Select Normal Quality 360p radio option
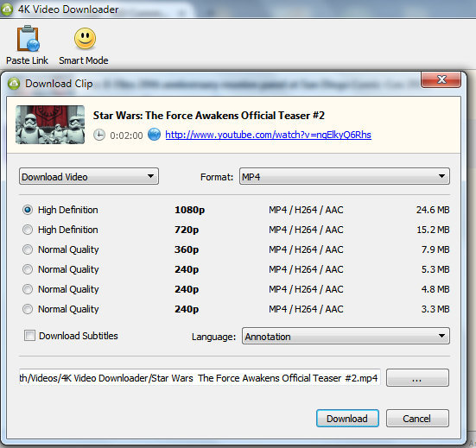The height and width of the screenshot is (448, 476). pos(28,249)
